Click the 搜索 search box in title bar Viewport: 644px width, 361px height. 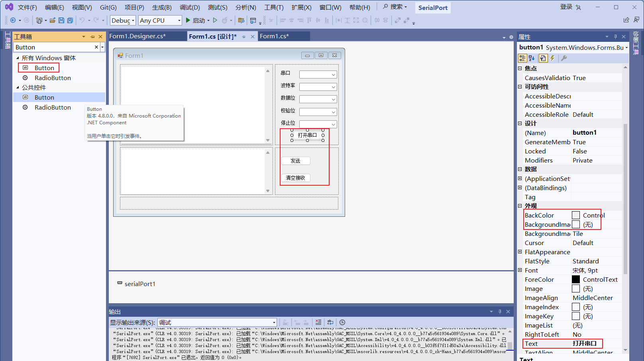[x=395, y=7]
